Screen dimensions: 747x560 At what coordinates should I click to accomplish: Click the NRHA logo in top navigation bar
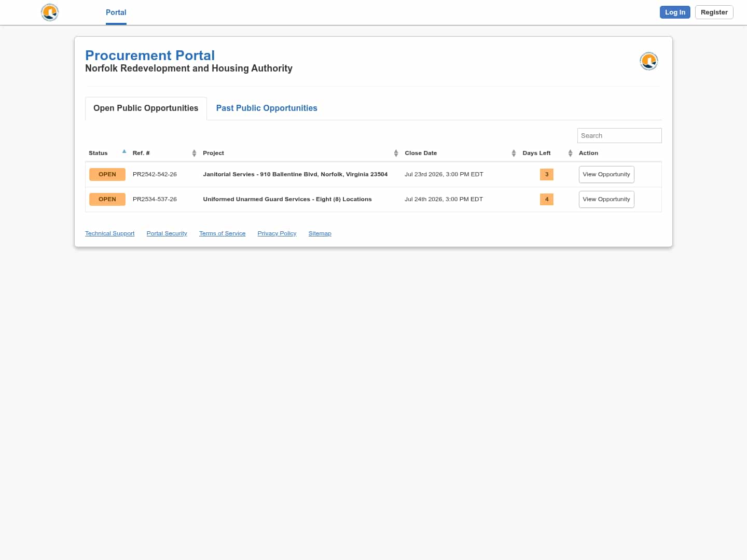tap(50, 12)
